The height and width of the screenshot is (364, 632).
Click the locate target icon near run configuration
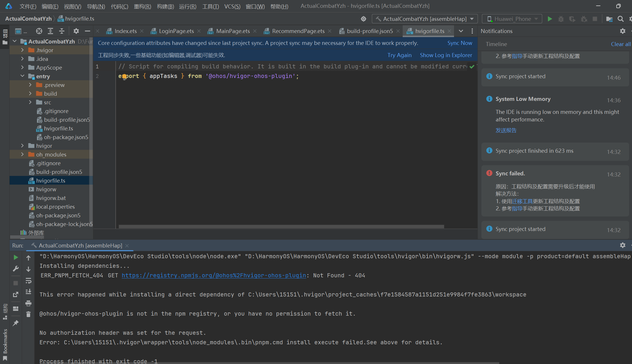coord(364,19)
